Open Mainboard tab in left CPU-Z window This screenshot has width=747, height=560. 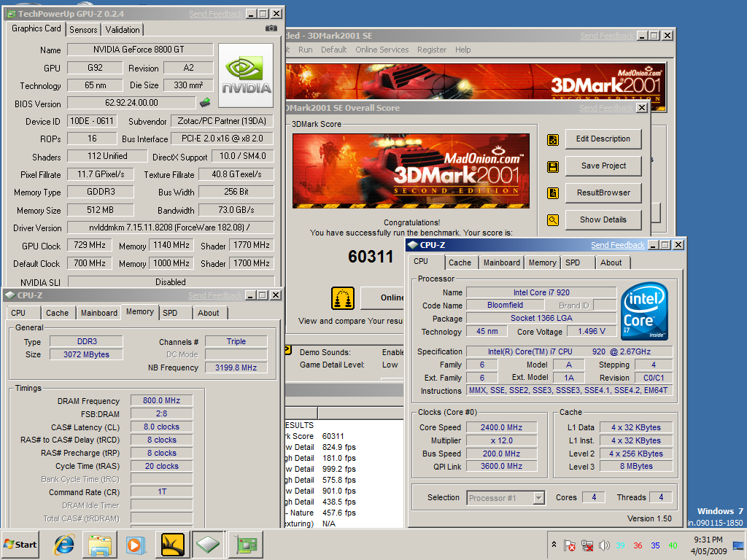point(98,313)
